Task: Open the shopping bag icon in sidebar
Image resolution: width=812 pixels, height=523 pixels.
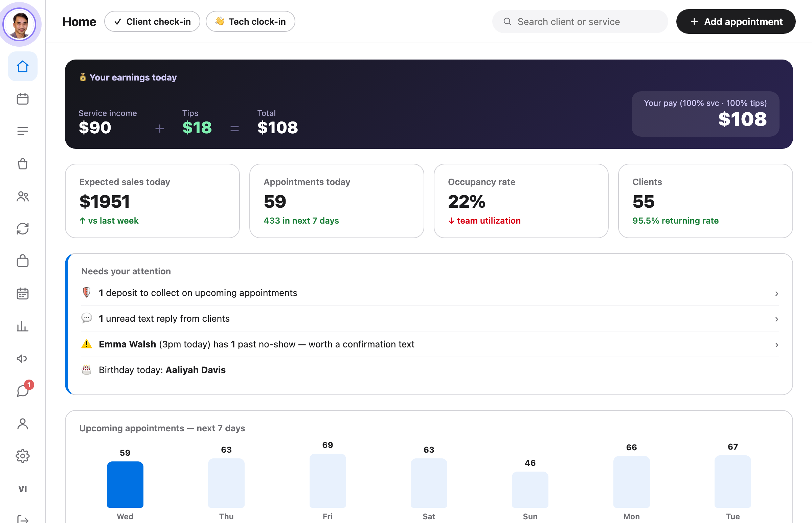Action: [x=22, y=164]
